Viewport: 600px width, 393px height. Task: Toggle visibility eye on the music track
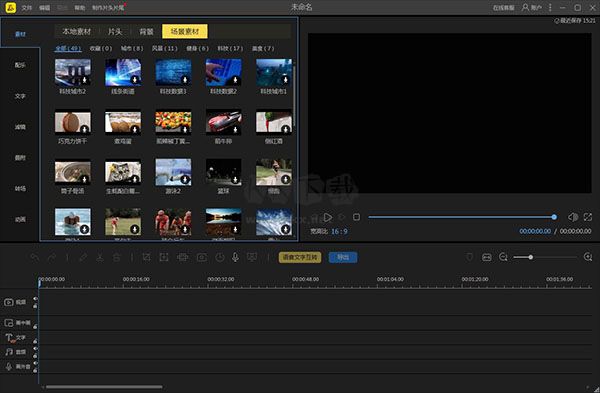point(35,349)
